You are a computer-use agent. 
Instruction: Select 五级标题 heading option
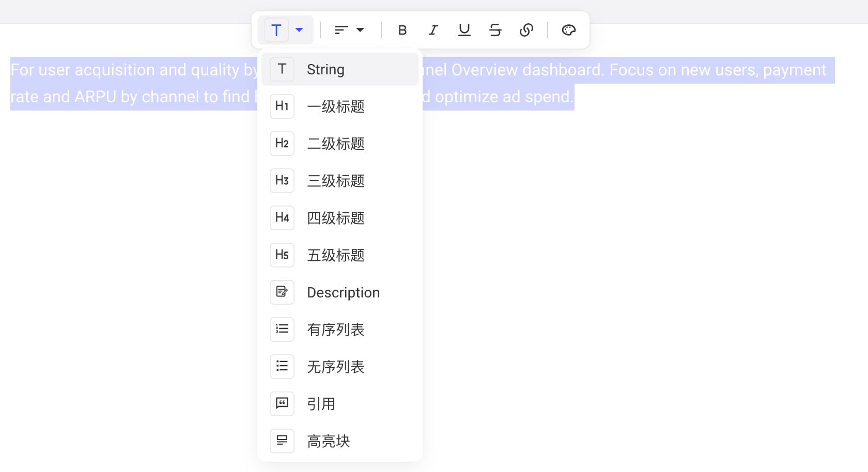[x=340, y=255]
